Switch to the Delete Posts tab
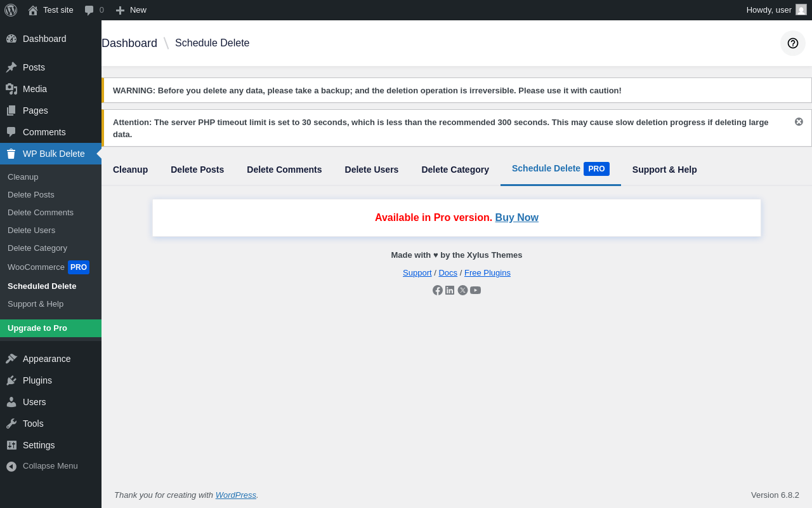Screen dimensions: 812x508 click(x=197, y=170)
